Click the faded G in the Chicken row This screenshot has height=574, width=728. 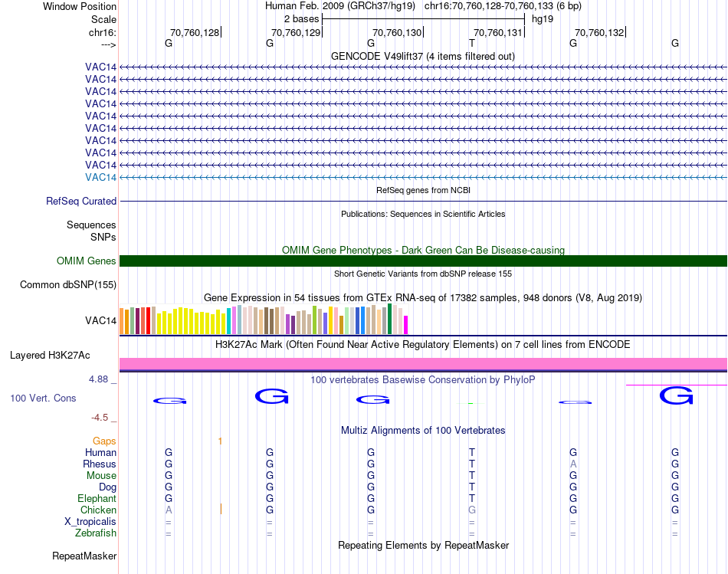click(x=472, y=510)
